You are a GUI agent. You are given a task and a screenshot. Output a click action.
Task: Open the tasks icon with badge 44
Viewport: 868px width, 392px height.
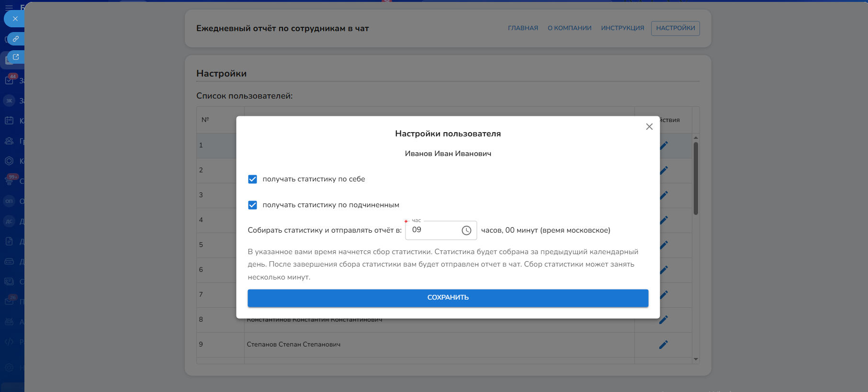(x=10, y=80)
